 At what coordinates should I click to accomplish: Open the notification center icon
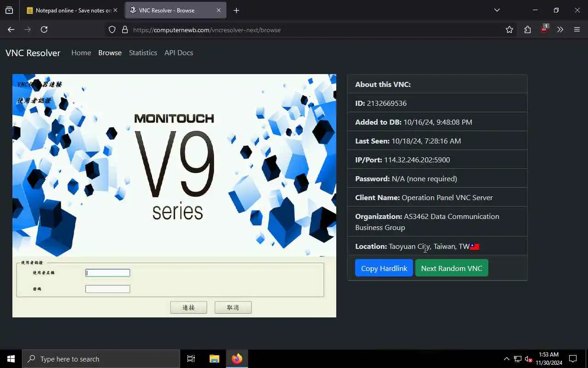573,359
